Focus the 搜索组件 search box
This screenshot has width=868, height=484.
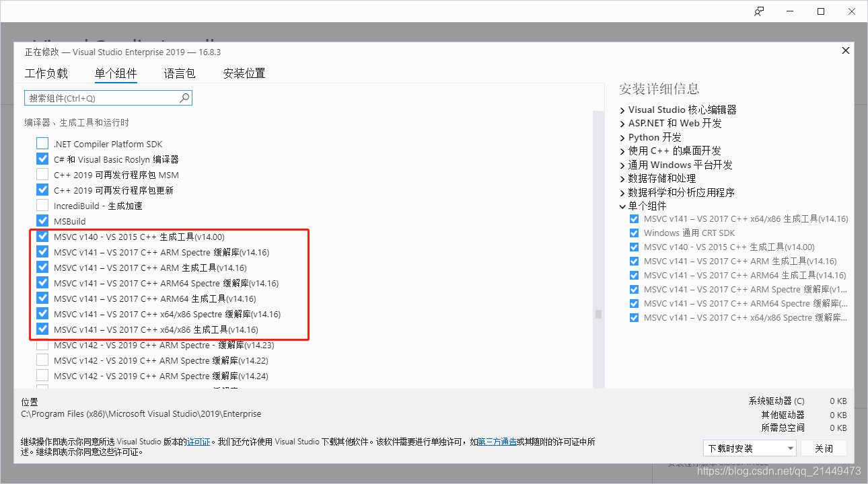pyautogui.click(x=108, y=98)
